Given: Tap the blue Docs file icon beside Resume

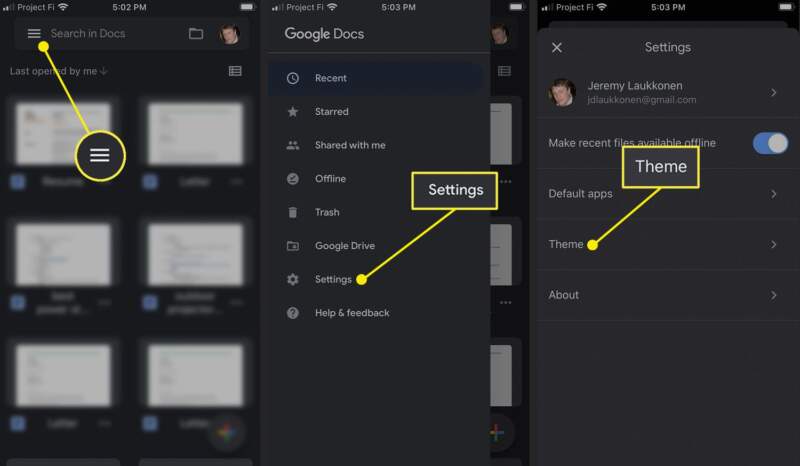Looking at the screenshot, I should (x=18, y=182).
